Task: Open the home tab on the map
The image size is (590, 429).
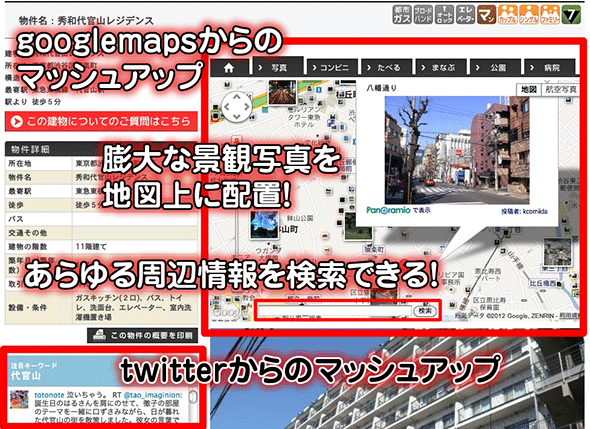Action: [x=229, y=67]
